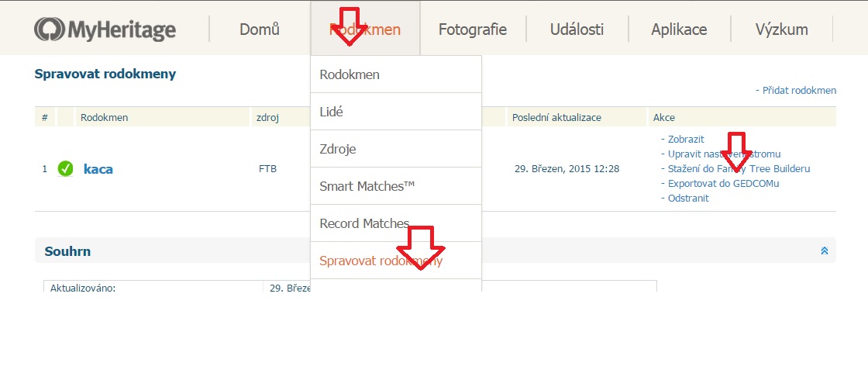Open the Rodokmen top navigation menu
Image resolution: width=868 pixels, height=387 pixels.
coord(365,29)
